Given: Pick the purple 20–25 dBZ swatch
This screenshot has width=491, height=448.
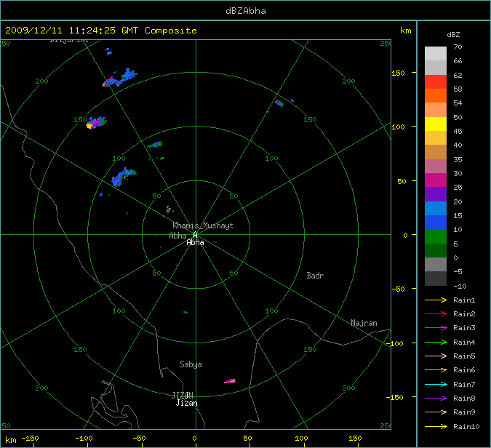Looking at the screenshot, I should (x=436, y=194).
